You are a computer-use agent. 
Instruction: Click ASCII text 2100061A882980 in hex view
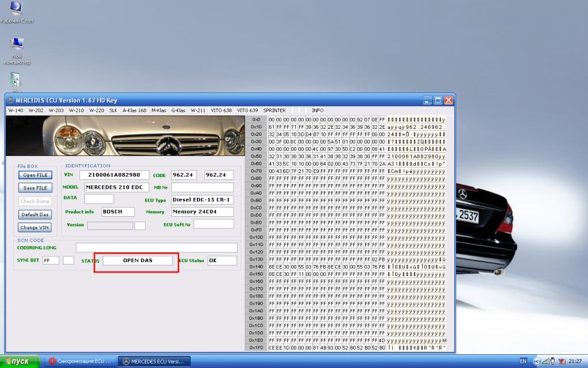click(x=412, y=156)
